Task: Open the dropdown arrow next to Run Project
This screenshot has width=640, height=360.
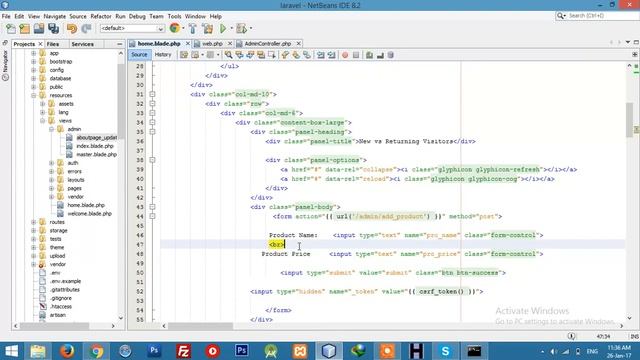Action: pos(231,29)
